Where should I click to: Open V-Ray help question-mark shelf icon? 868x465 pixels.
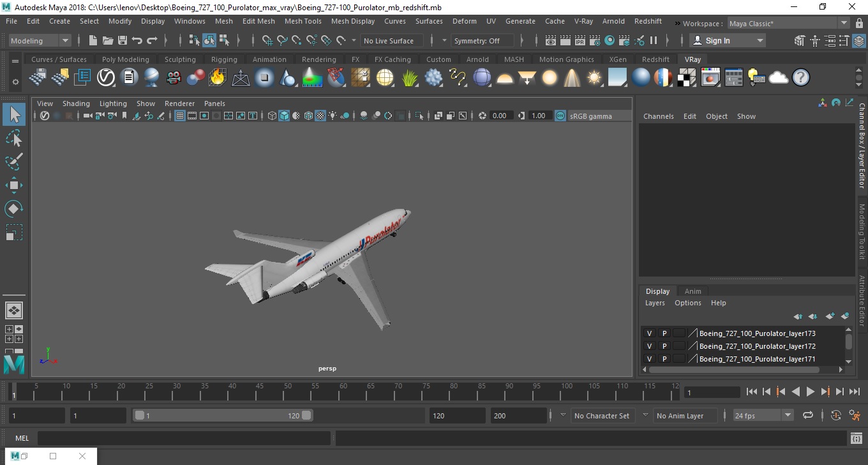click(801, 78)
